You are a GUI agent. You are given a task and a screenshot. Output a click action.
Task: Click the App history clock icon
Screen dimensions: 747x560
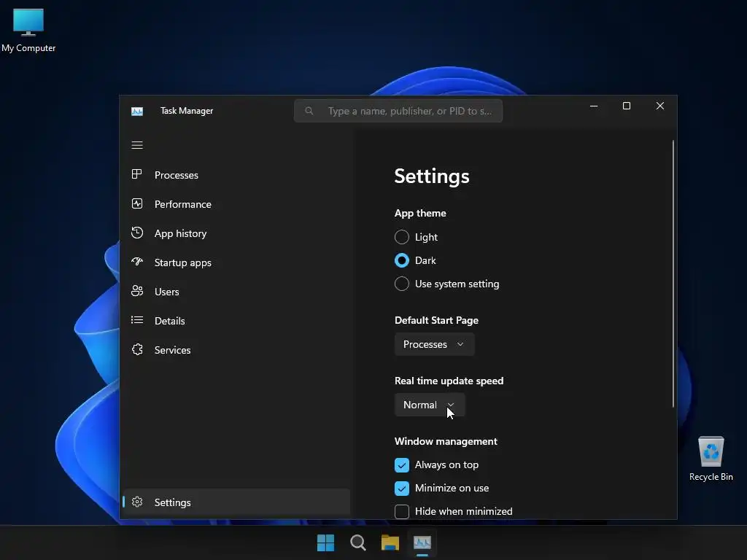click(x=136, y=233)
